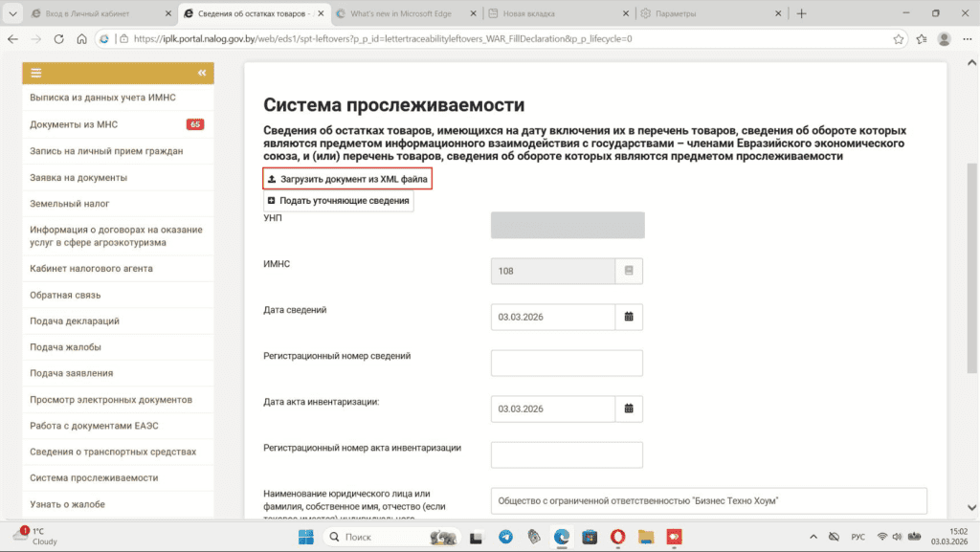Click Подать уточняющие сведения
The image size is (980, 552).
(340, 202)
